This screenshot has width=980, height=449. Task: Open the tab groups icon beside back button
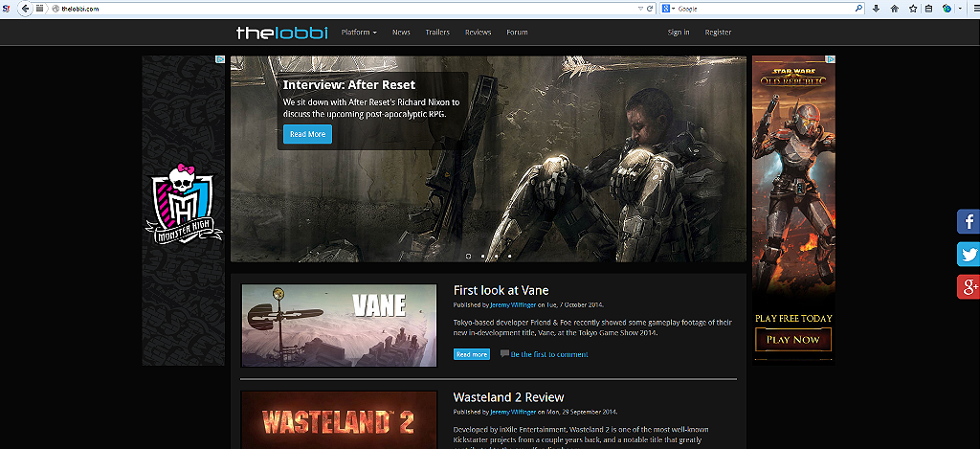click(x=40, y=9)
